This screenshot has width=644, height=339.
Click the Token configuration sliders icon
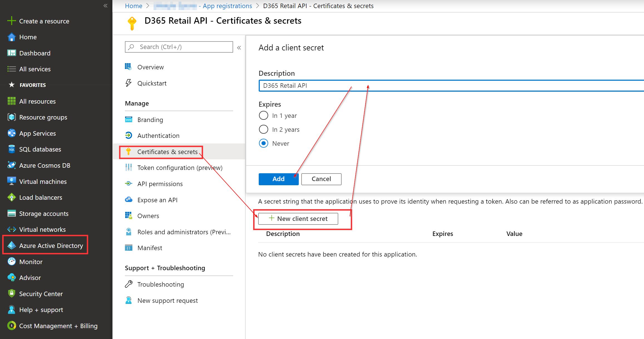pos(129,167)
